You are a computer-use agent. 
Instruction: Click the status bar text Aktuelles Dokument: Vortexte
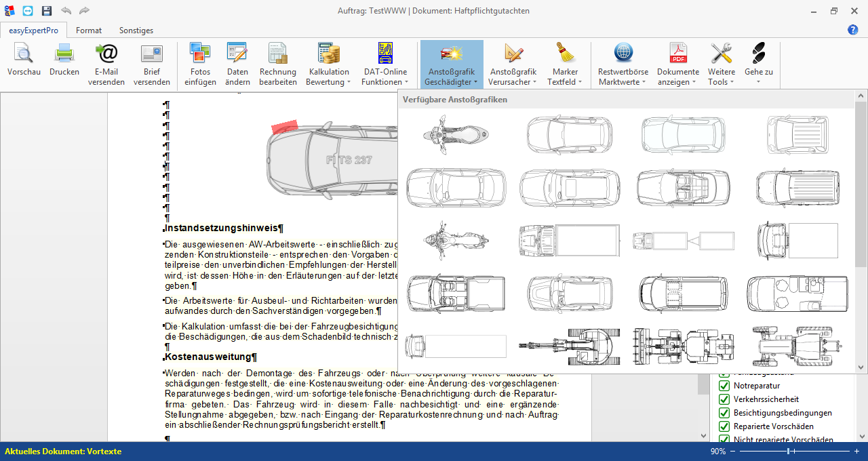pos(63,452)
